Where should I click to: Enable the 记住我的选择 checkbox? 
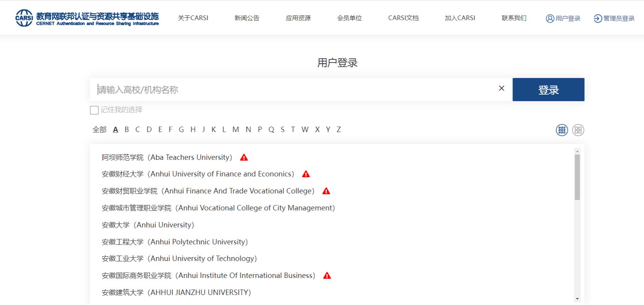(94, 110)
